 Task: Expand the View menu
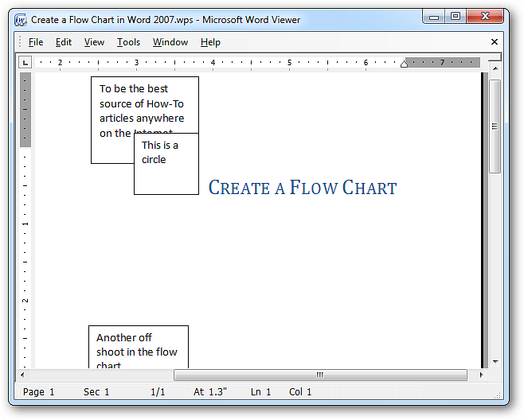click(94, 42)
